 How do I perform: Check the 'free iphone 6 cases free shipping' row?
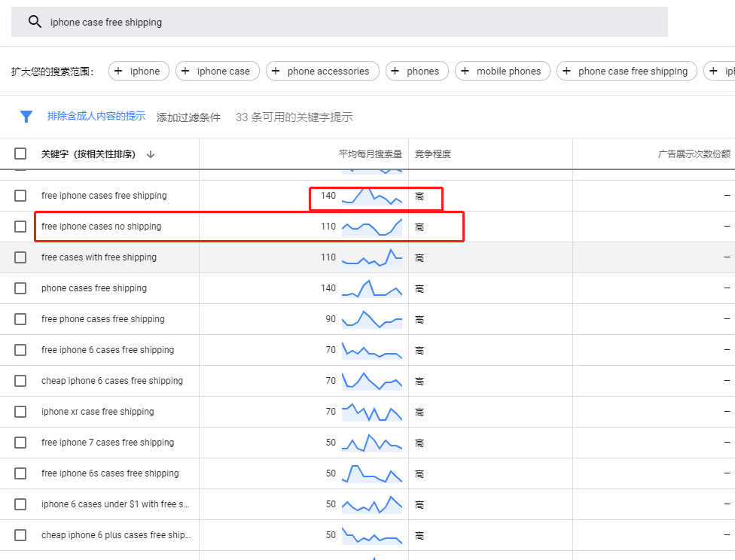pyautogui.click(x=20, y=350)
